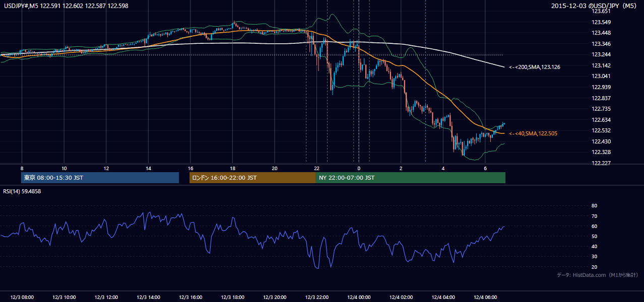Click the 12/4 06:00 time axis label
This screenshot has height=302, width=644.
pyautogui.click(x=485, y=297)
